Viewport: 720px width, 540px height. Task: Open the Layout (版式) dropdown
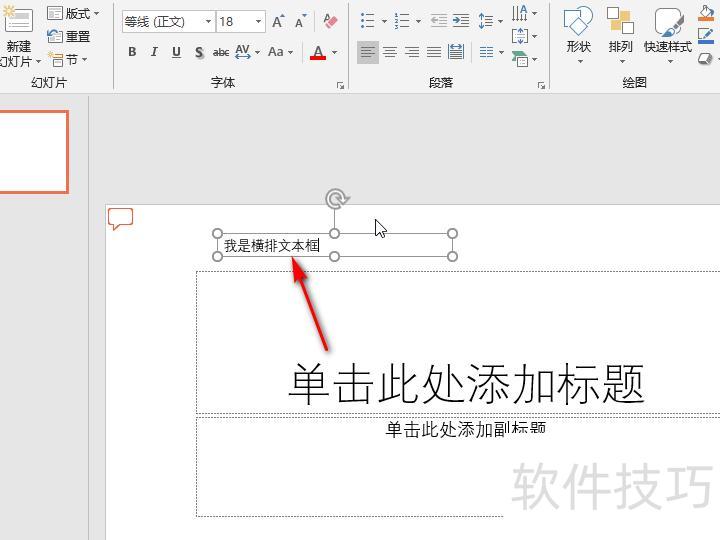click(73, 14)
